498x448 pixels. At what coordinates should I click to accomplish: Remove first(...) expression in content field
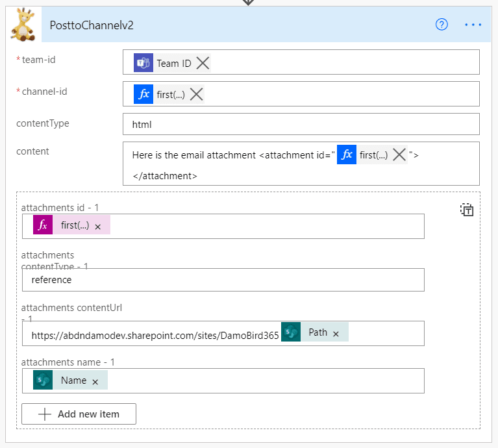pos(399,155)
